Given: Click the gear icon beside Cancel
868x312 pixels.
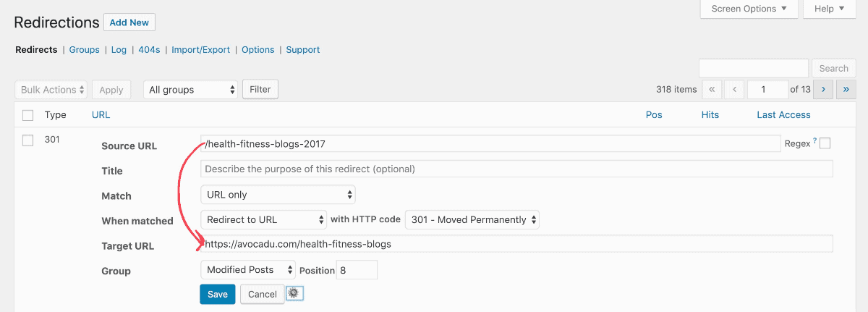Looking at the screenshot, I should [294, 293].
